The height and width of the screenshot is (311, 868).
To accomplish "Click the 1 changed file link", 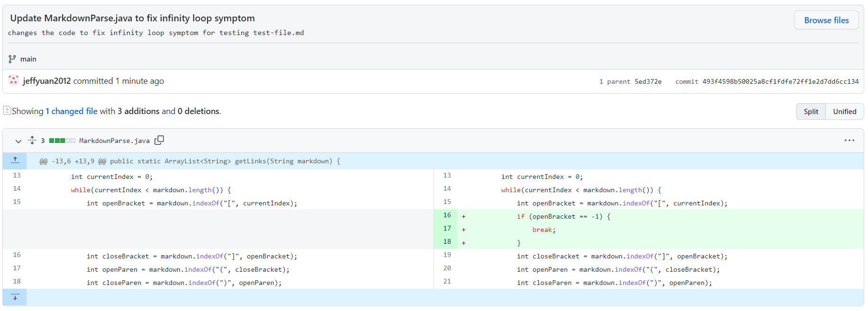I will coord(72,111).
